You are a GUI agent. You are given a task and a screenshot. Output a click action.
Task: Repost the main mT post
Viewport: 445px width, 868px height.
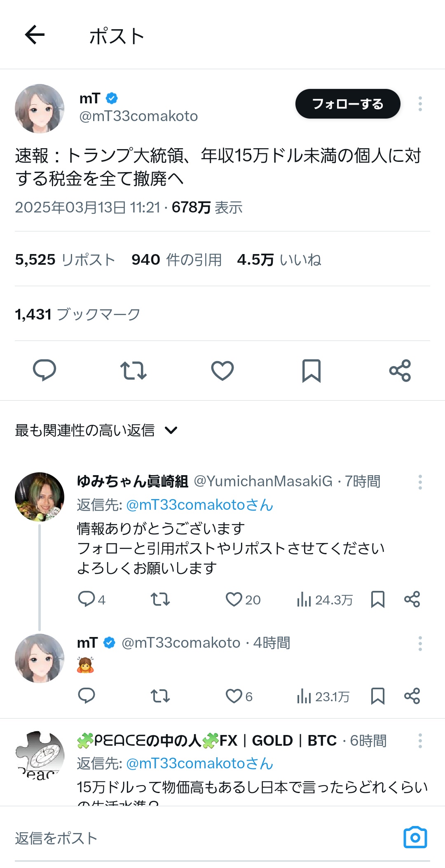[x=133, y=370]
